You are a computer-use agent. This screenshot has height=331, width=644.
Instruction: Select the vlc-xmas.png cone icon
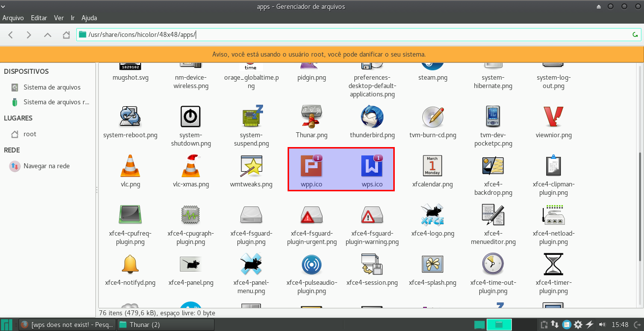[x=191, y=166]
